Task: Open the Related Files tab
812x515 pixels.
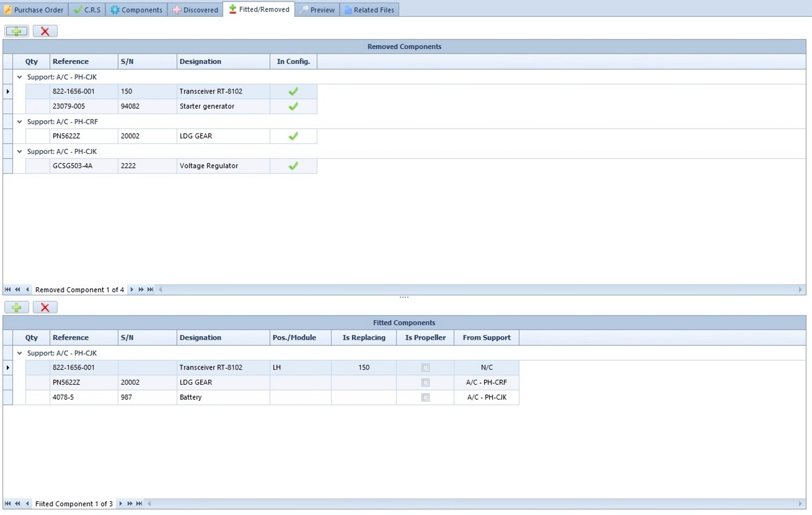Action: pos(369,10)
